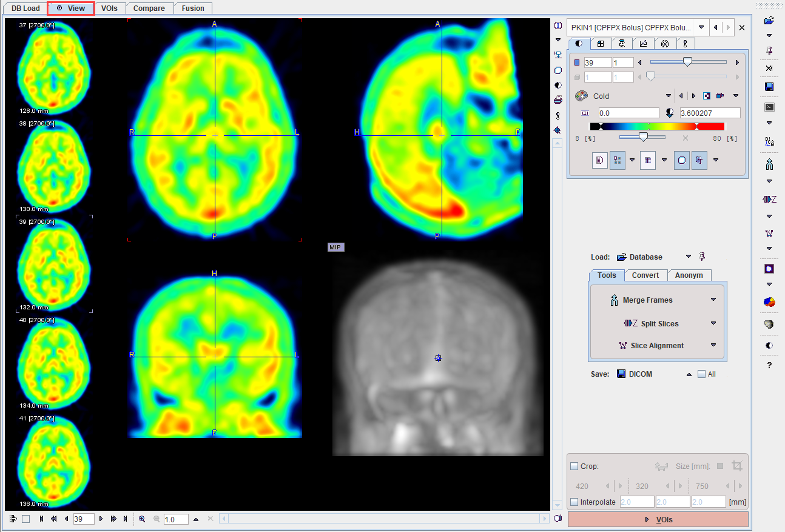This screenshot has height=532, width=785.
Task: Click the 3D brain rendering icon in right toolbar
Action: point(769,301)
